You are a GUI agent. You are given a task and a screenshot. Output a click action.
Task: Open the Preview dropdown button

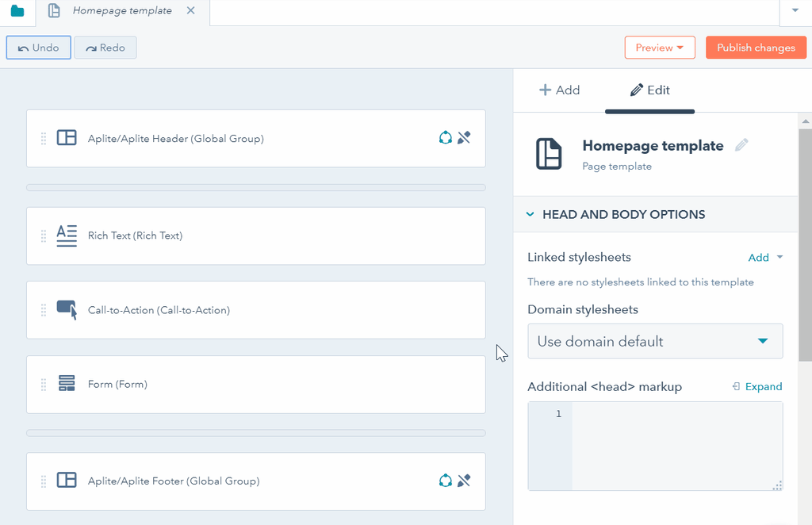(659, 48)
